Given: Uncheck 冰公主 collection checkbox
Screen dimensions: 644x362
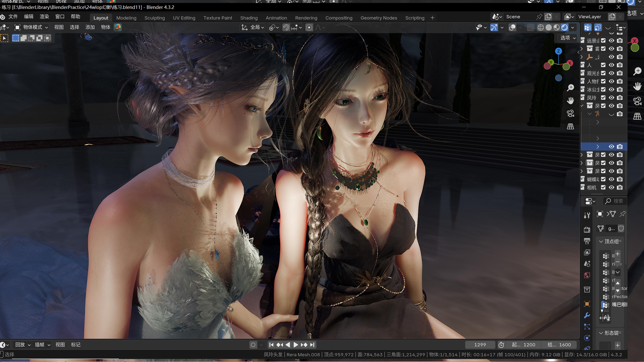Looking at the screenshot, I should (603, 89).
